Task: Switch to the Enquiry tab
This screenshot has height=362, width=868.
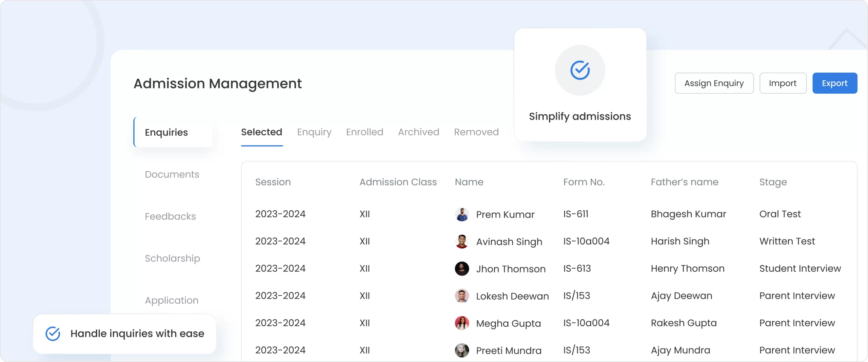Action: click(x=314, y=132)
